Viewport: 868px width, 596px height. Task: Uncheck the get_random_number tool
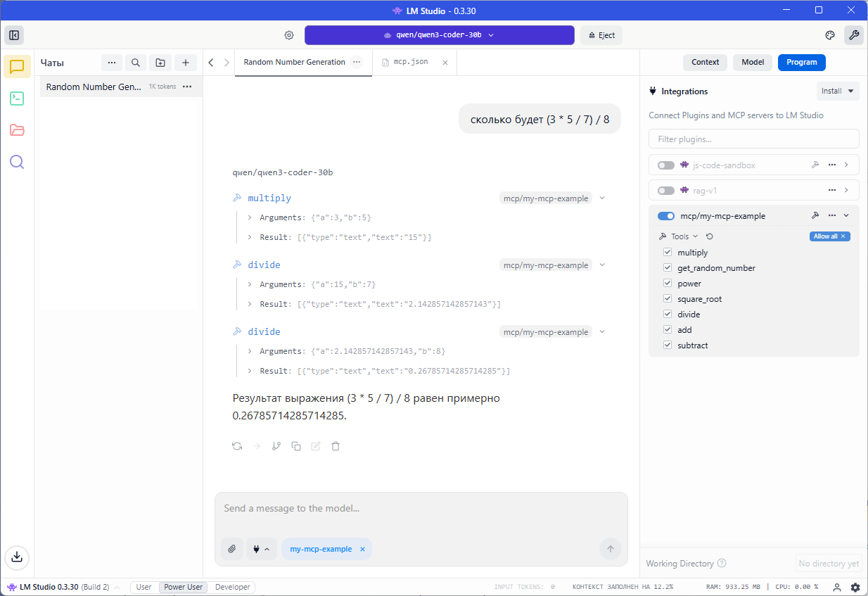(667, 267)
